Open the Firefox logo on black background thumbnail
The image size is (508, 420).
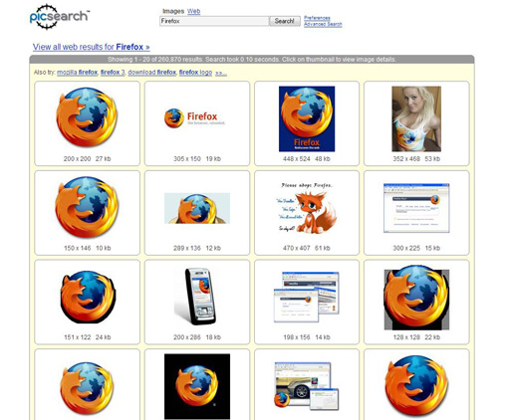click(x=197, y=386)
